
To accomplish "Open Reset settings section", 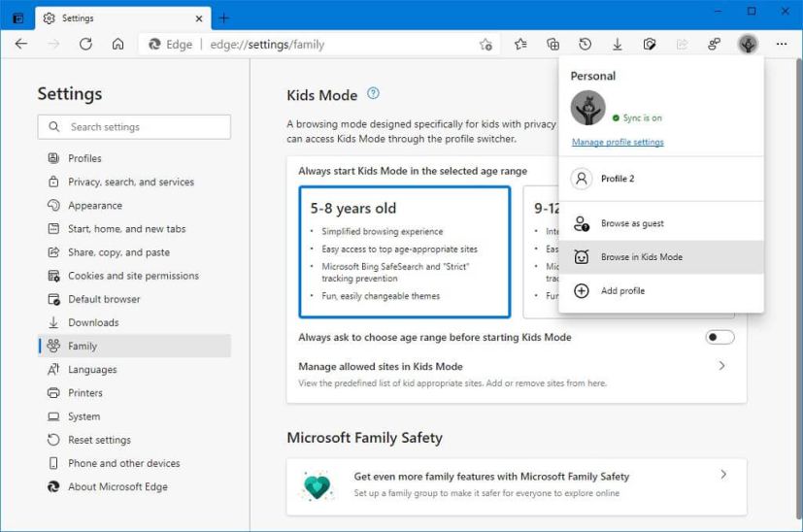I will (x=134, y=440).
